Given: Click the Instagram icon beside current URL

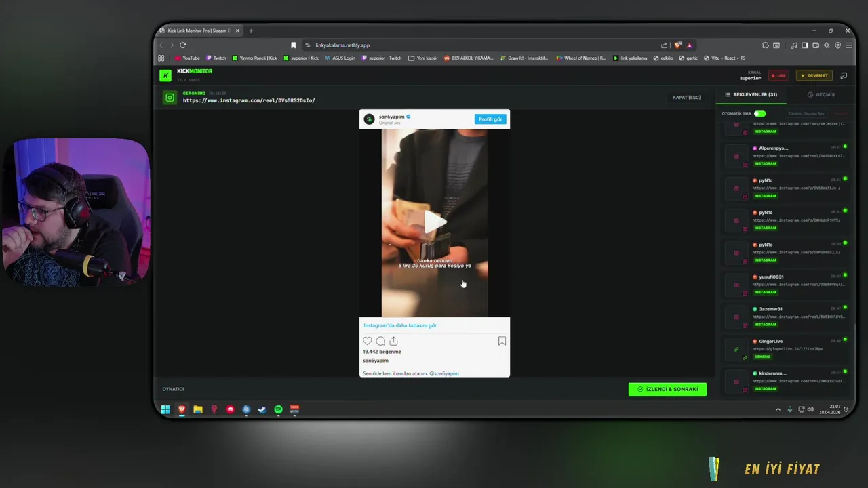Looking at the screenshot, I should [170, 98].
